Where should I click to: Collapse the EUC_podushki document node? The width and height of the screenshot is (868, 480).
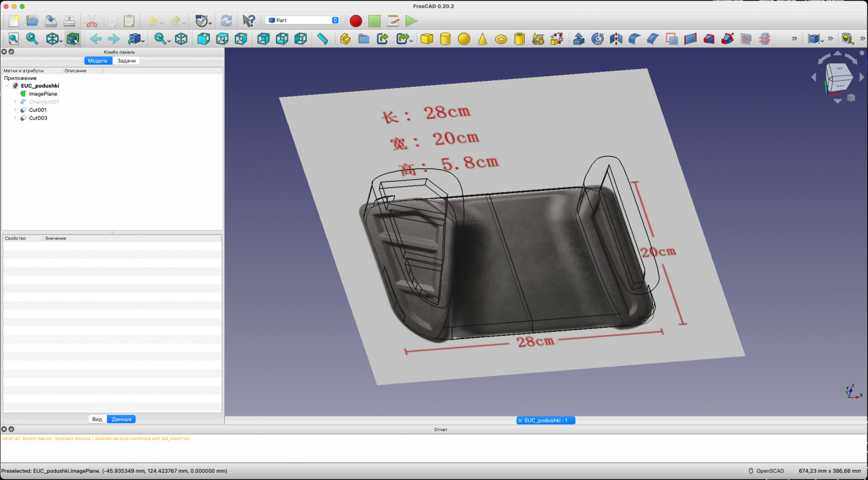click(7, 86)
